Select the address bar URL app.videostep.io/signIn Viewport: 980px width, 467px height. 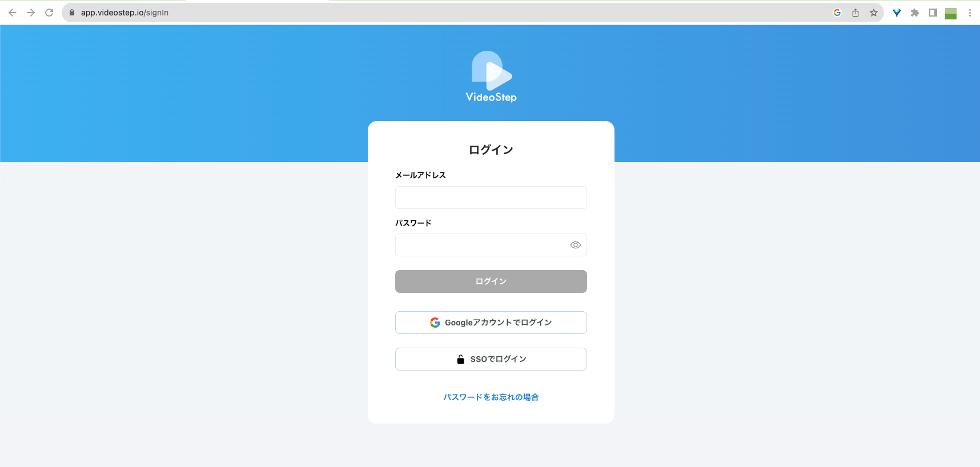[x=124, y=13]
